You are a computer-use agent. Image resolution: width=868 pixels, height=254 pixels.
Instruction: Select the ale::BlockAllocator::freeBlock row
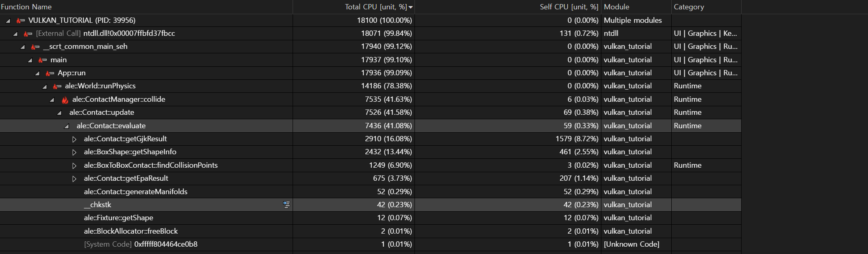[x=371, y=231]
